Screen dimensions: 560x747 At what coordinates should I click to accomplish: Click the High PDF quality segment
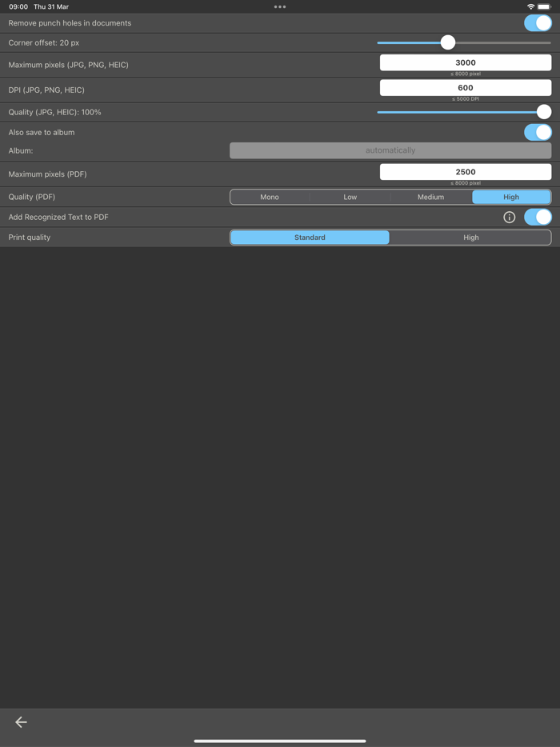pyautogui.click(x=511, y=197)
